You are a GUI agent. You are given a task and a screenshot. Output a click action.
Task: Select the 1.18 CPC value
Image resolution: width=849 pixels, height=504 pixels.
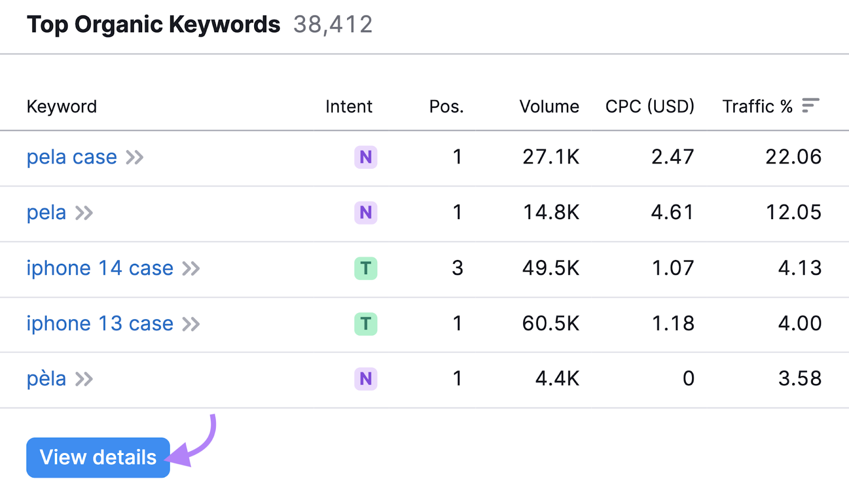click(673, 323)
